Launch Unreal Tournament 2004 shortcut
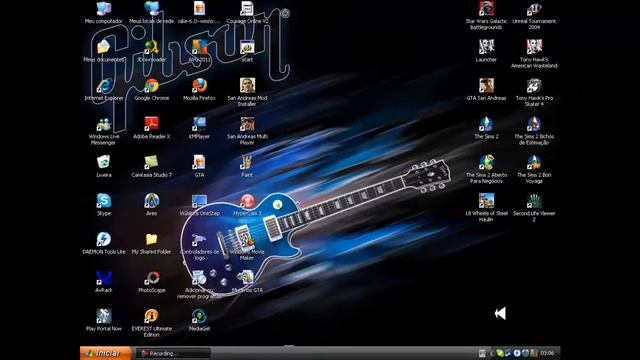Screen dimensions: 640x360 [x=534, y=9]
